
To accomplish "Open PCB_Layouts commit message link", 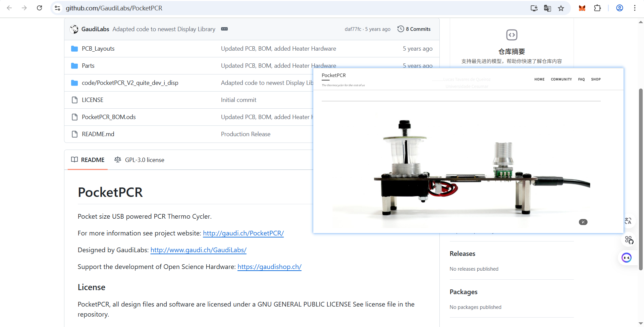I will pyautogui.click(x=278, y=49).
